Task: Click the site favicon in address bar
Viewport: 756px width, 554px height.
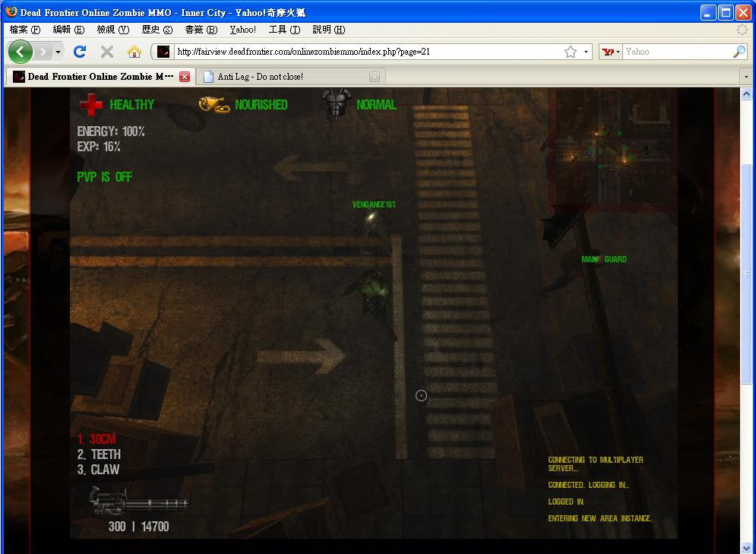Action: (163, 52)
